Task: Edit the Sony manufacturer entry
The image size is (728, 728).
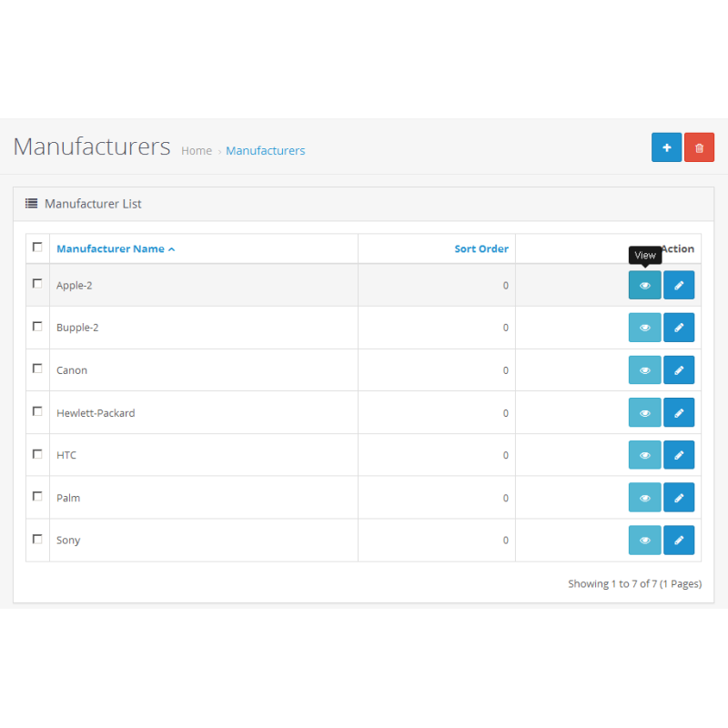Action: pos(679,540)
